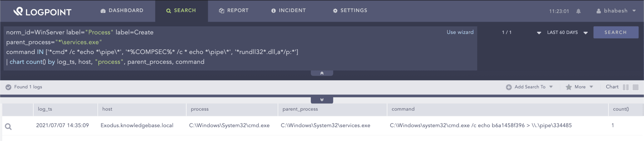The height and width of the screenshot is (141, 644).
Task: Click the magnifier icon in the result row
Action: click(8, 127)
